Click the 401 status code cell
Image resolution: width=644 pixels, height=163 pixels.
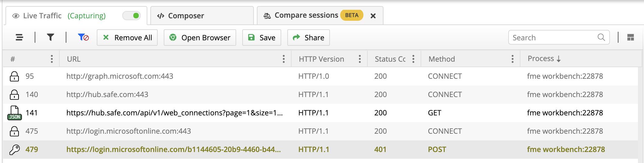coord(380,149)
